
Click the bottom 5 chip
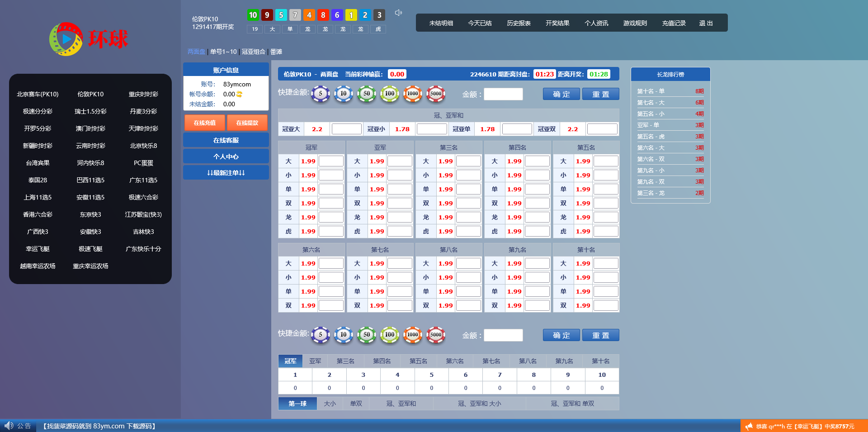tap(321, 335)
